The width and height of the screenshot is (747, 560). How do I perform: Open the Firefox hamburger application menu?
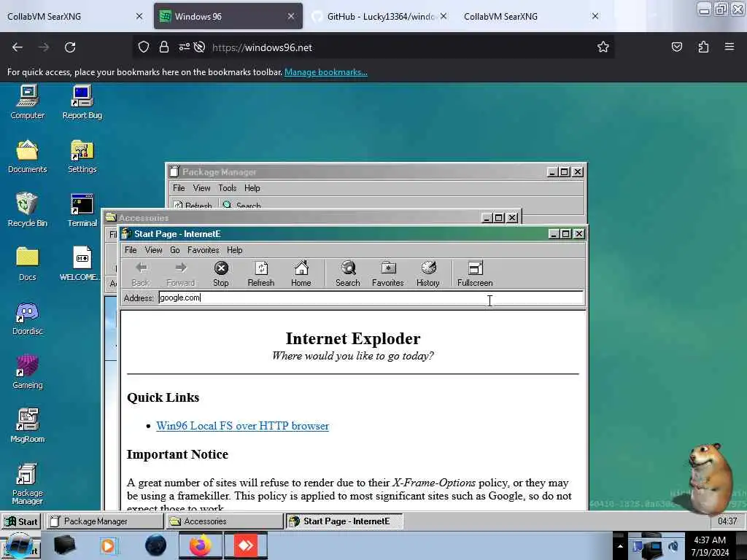coord(729,47)
